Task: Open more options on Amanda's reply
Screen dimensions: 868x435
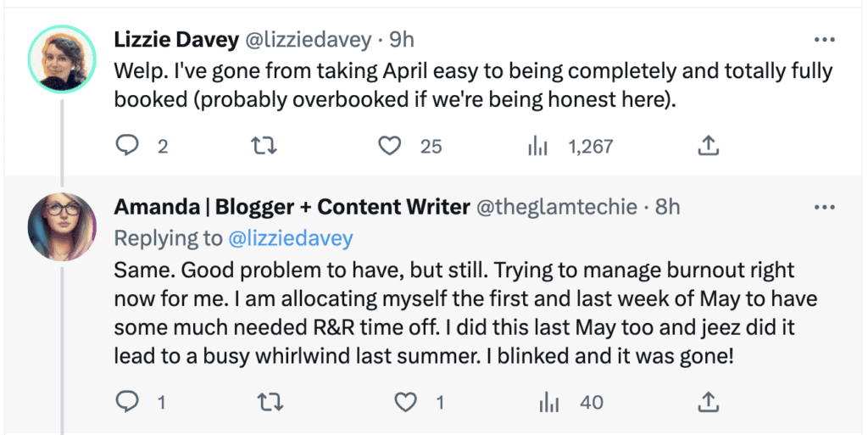Action: (824, 207)
